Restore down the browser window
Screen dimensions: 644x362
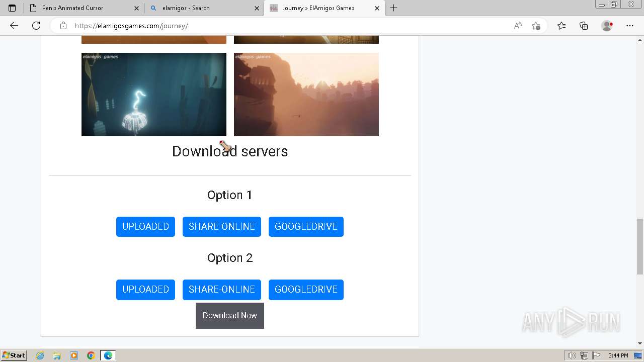point(614,5)
